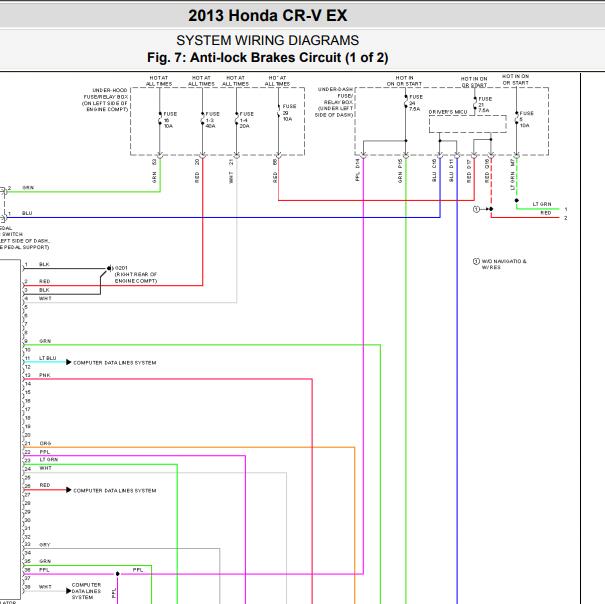Click the vertical 'WHT' label under fuse 1-4
The height and width of the screenshot is (604, 605).
[231, 178]
